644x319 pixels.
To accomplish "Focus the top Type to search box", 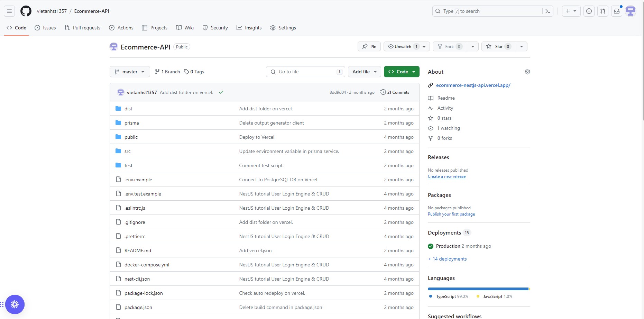I will [488, 11].
